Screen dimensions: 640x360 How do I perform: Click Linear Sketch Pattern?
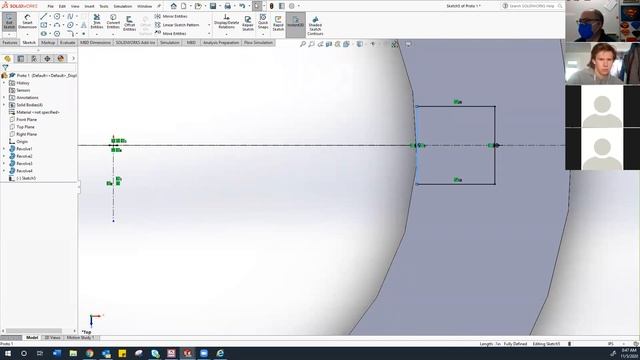coord(177,25)
